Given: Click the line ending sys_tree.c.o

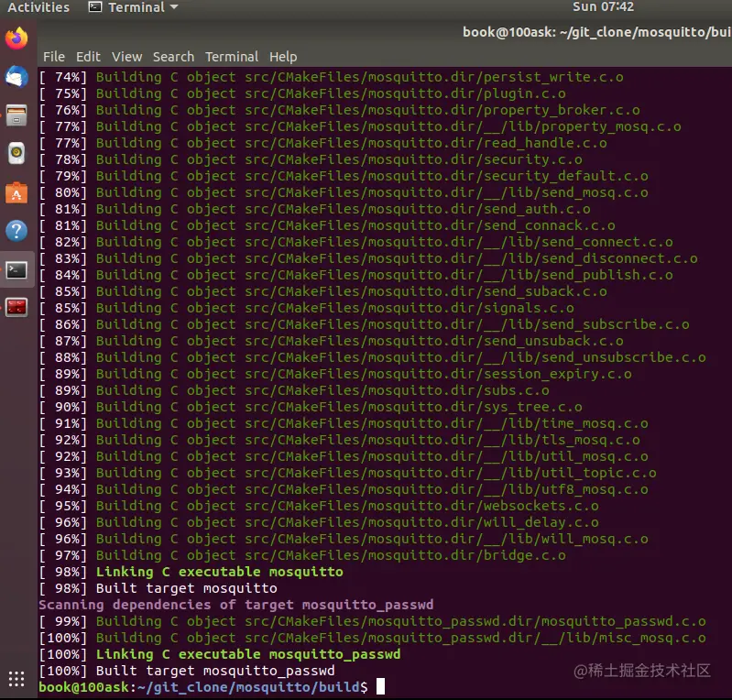Looking at the screenshot, I should (x=311, y=407).
